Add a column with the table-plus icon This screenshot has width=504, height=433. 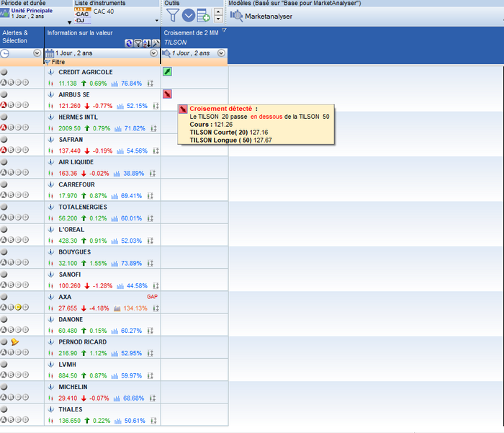[x=203, y=15]
